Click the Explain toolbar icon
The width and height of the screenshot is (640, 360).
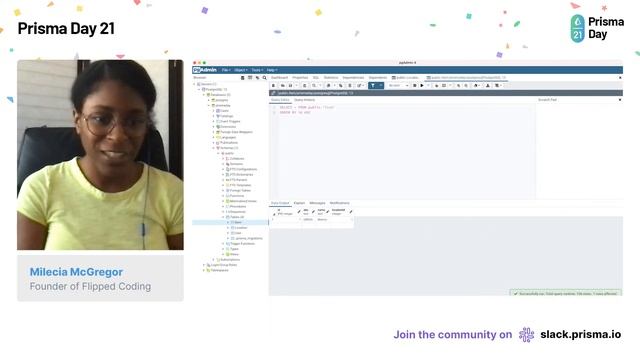[436, 85]
